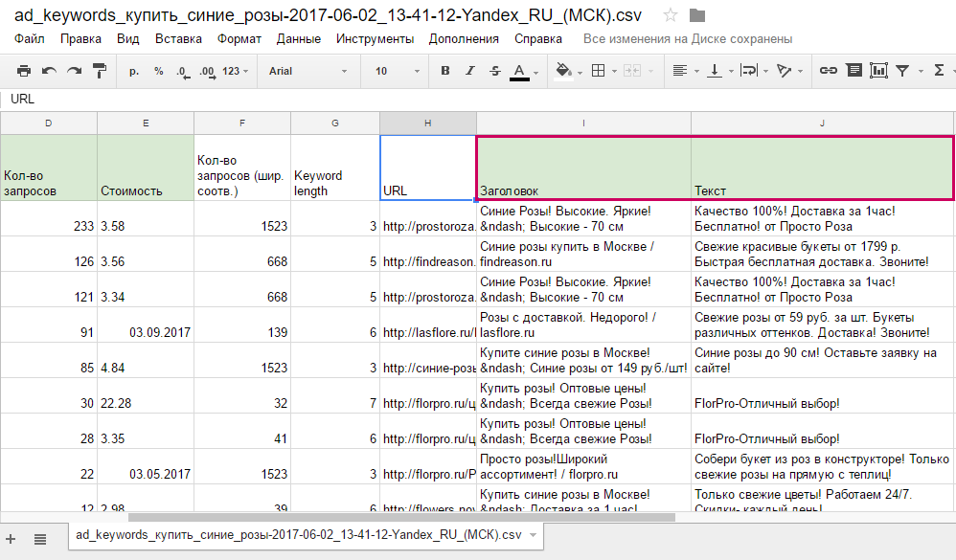Open the Формат menu
The image size is (956, 560).
(239, 39)
